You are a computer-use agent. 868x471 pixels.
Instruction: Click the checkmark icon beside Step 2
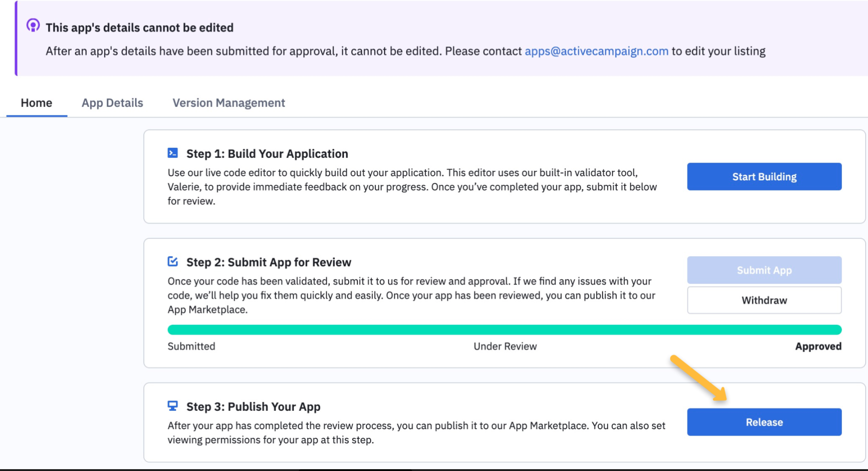click(173, 262)
